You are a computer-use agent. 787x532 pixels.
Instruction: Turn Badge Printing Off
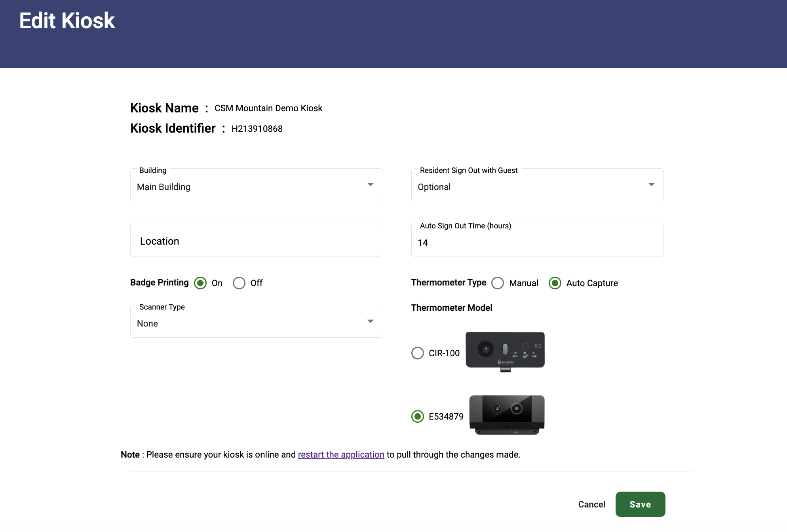(x=239, y=283)
